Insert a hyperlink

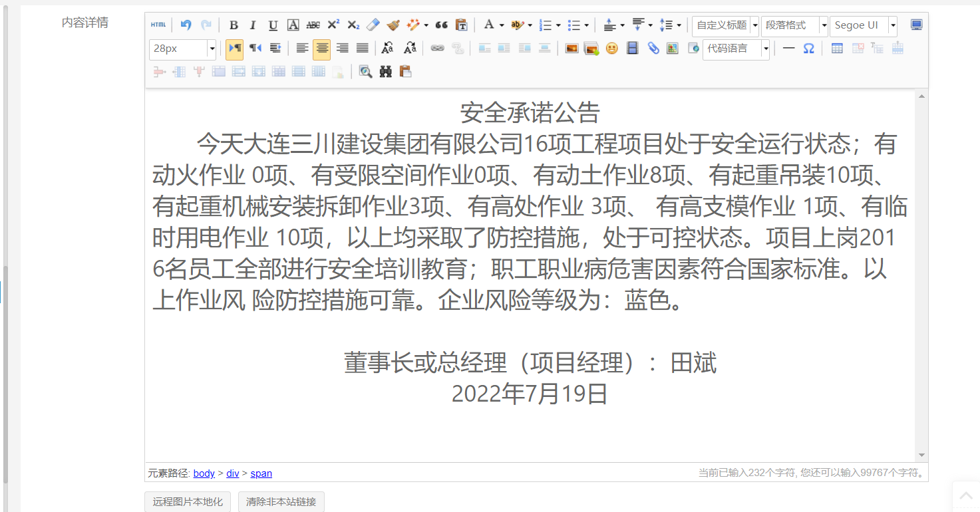(x=437, y=49)
